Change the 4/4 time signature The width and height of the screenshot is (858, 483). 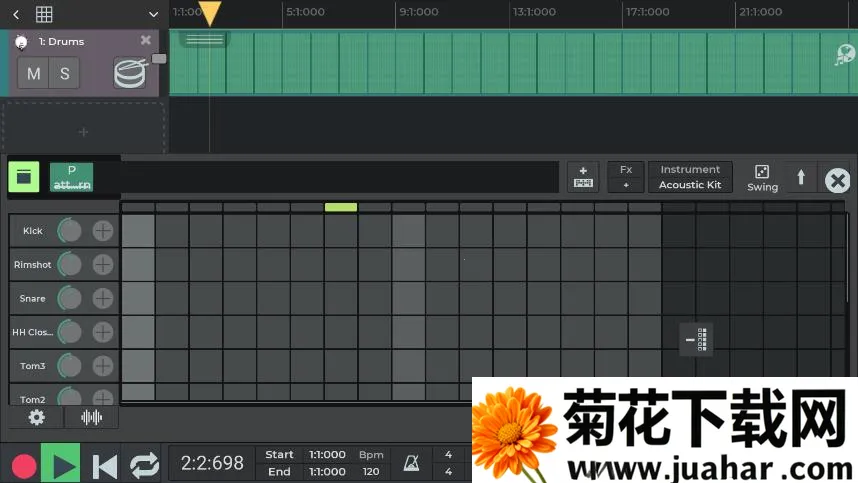click(448, 463)
